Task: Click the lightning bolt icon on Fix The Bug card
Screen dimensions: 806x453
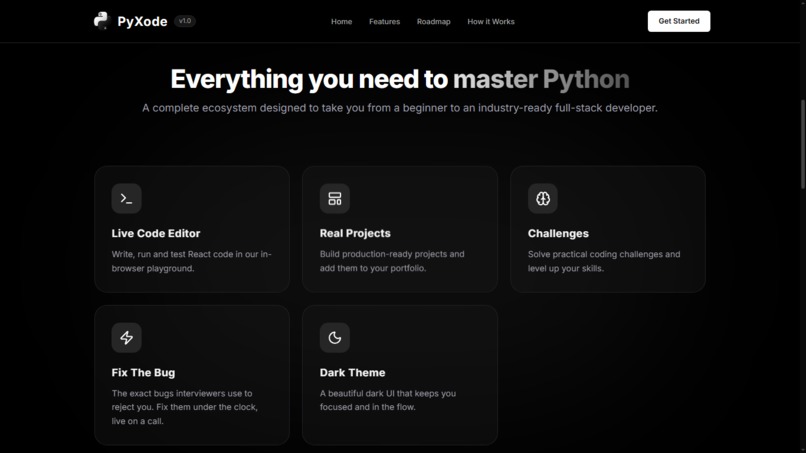Action: click(x=126, y=338)
